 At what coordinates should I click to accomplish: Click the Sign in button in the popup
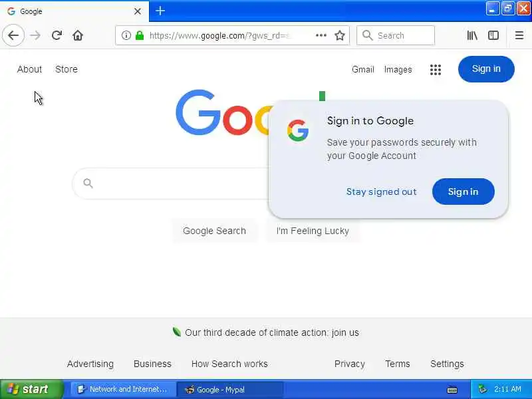point(463,192)
